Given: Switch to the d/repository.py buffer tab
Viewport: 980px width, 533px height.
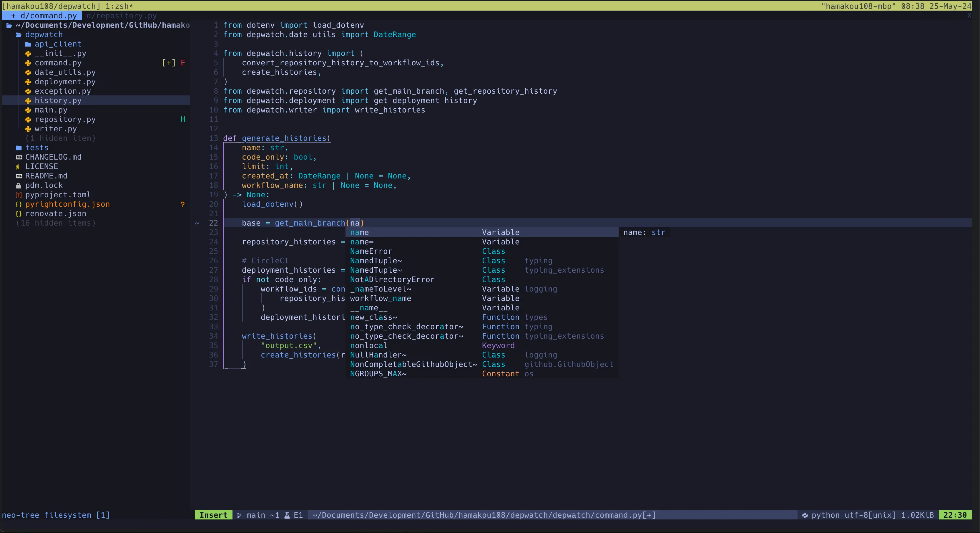Looking at the screenshot, I should click(122, 16).
